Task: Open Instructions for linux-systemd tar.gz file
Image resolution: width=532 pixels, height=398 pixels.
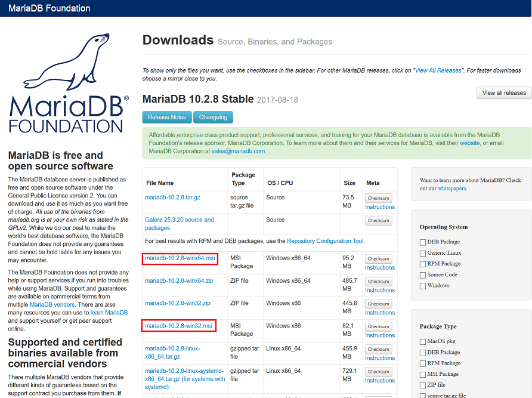Action: pos(380,381)
